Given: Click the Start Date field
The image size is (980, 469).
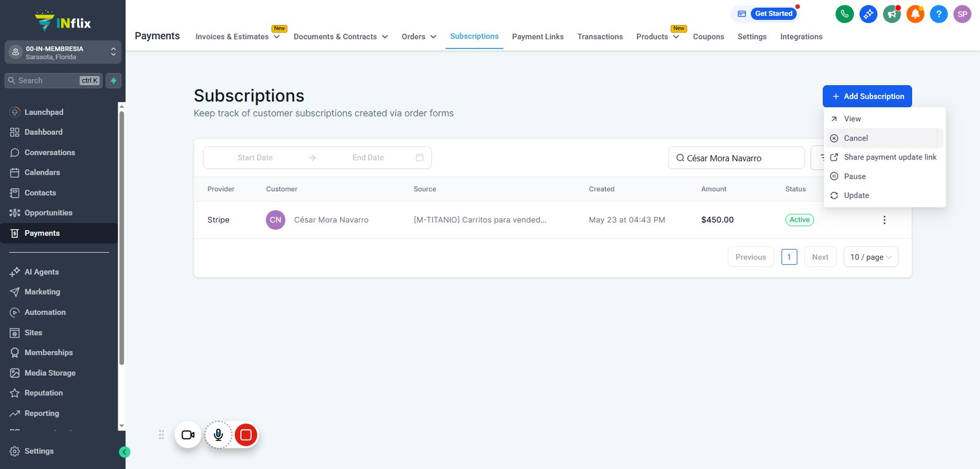Looking at the screenshot, I should pyautogui.click(x=255, y=158).
